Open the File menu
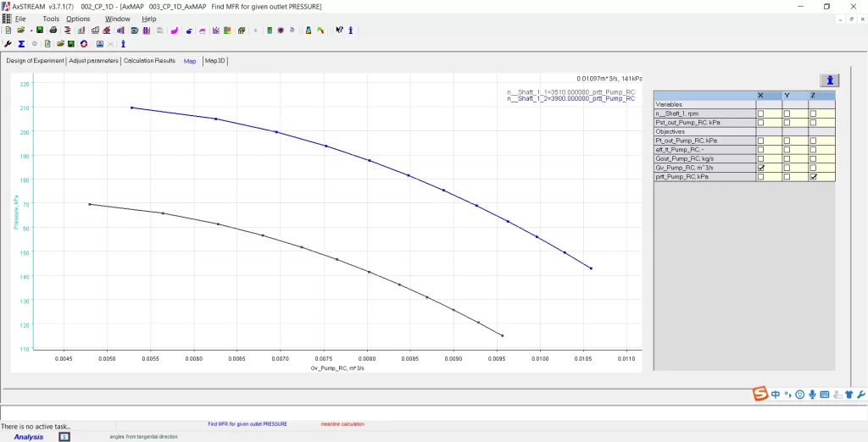The image size is (868, 442). (x=20, y=19)
